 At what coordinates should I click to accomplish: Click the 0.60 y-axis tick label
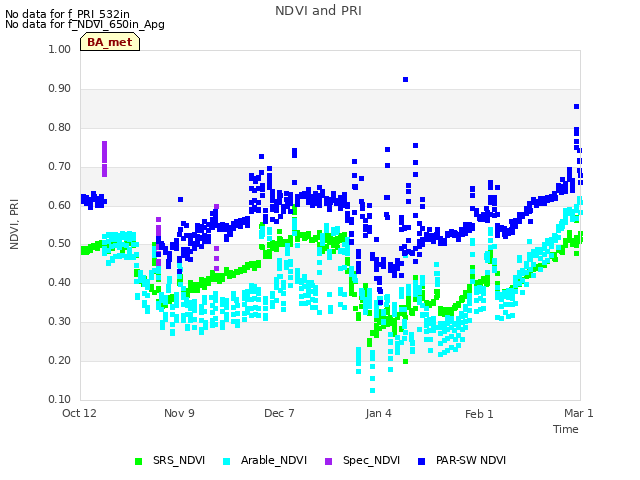click(60, 205)
